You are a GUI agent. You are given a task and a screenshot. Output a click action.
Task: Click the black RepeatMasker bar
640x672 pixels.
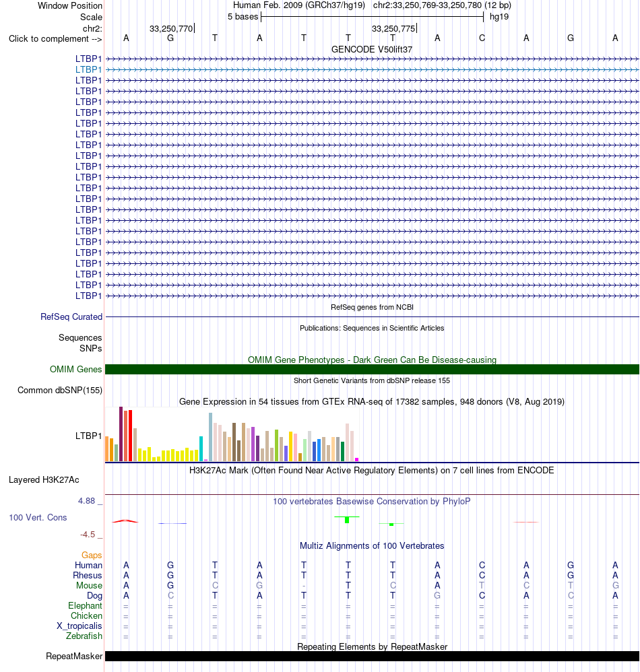click(372, 656)
